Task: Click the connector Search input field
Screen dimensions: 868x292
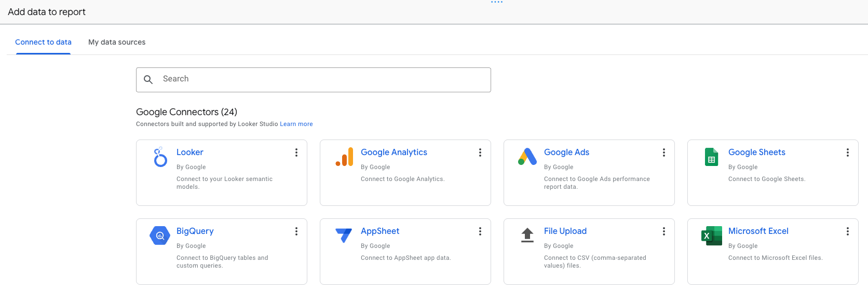Action: [x=322, y=79]
